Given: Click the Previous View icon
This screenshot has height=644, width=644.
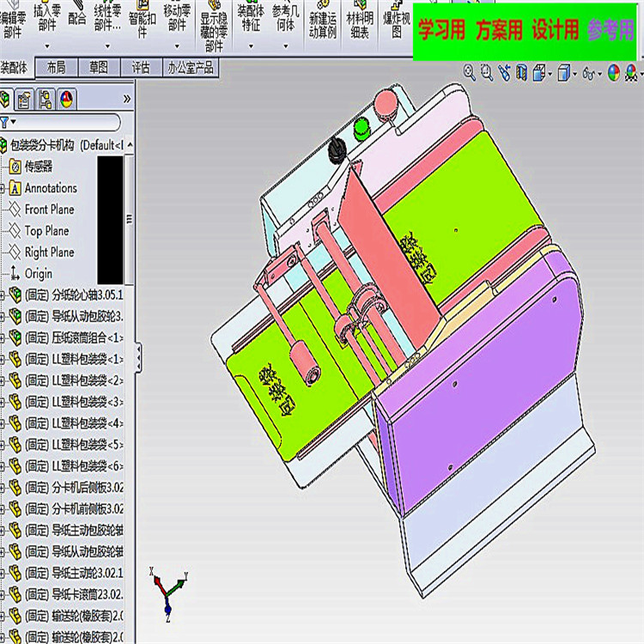Looking at the screenshot, I should click(504, 73).
